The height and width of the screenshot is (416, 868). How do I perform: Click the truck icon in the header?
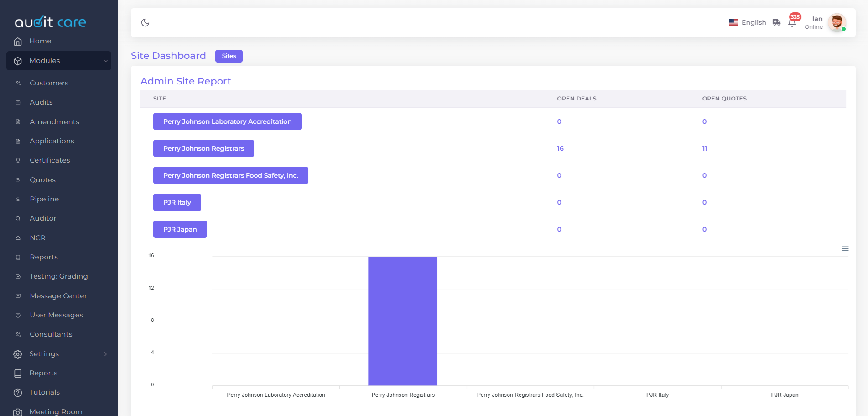point(776,22)
